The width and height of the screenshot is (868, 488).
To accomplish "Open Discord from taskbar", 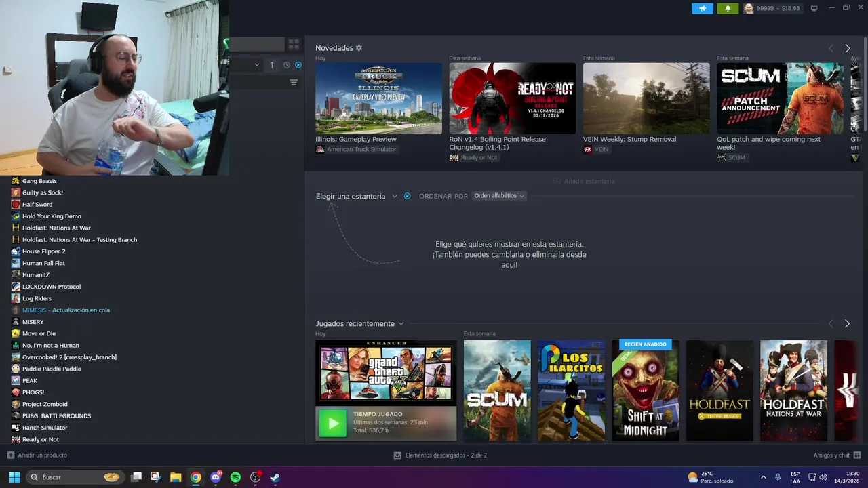I will (x=216, y=477).
